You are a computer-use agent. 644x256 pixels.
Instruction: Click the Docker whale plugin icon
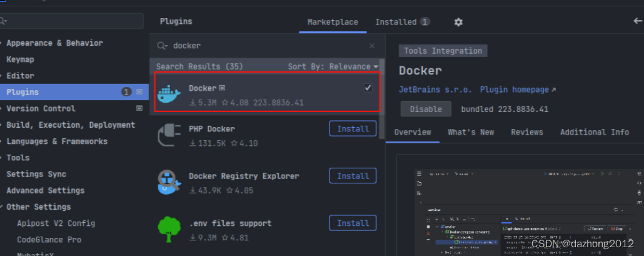(x=169, y=94)
